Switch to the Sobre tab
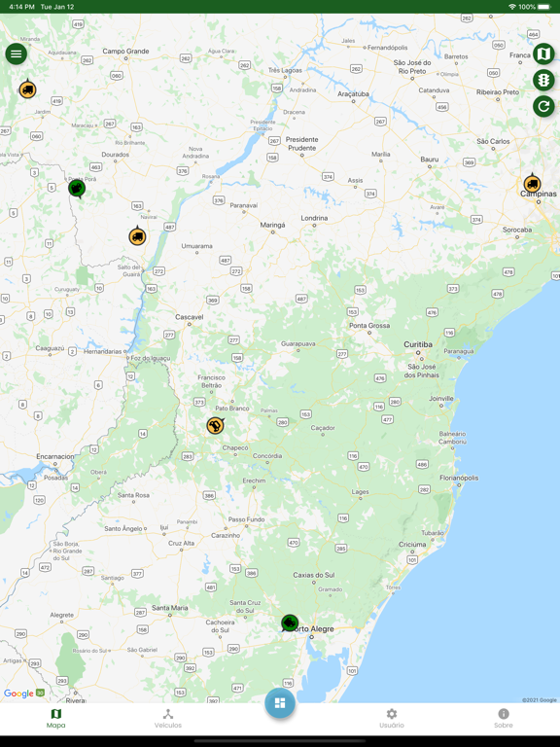Image resolution: width=560 pixels, height=747 pixels. (x=504, y=719)
